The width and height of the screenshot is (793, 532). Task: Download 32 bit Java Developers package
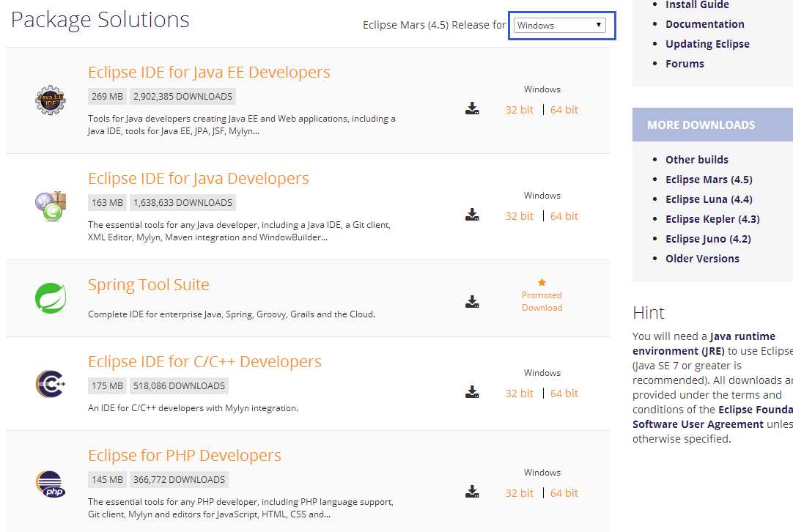pyautogui.click(x=519, y=216)
